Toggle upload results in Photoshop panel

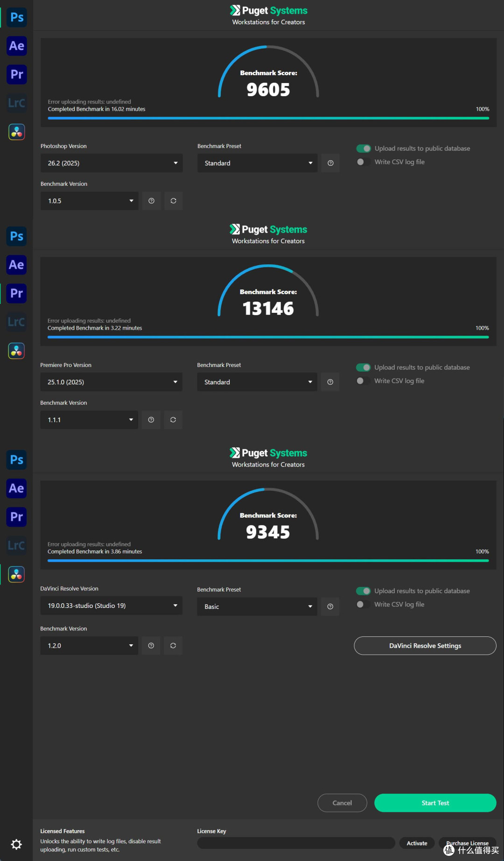[364, 148]
